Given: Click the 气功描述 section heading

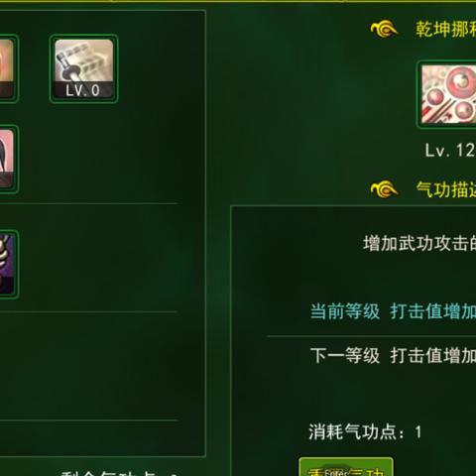Looking at the screenshot, I should point(445,189).
